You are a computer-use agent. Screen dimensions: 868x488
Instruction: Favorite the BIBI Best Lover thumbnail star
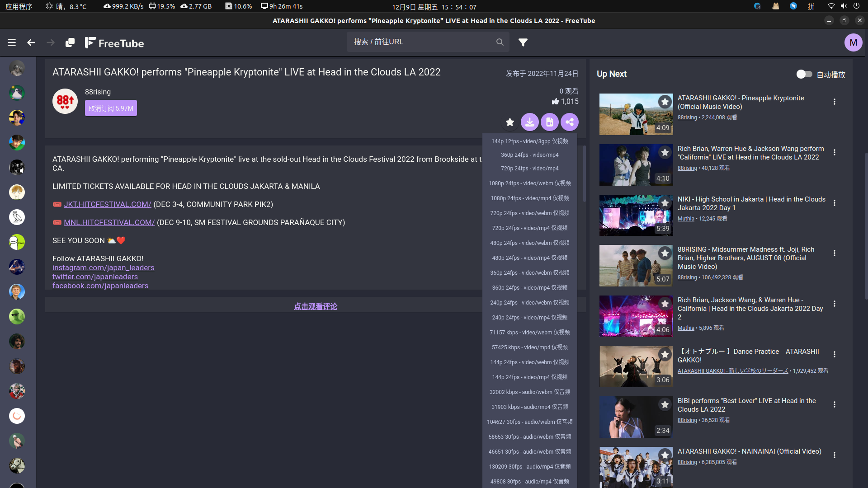point(665,404)
